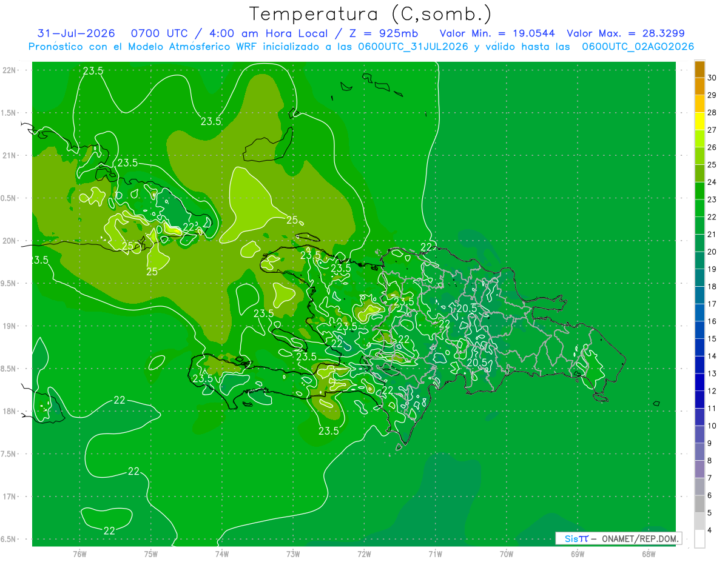The width and height of the screenshot is (728, 562).
Task: Click the 19N latitude axis label
Action: [x=9, y=326]
